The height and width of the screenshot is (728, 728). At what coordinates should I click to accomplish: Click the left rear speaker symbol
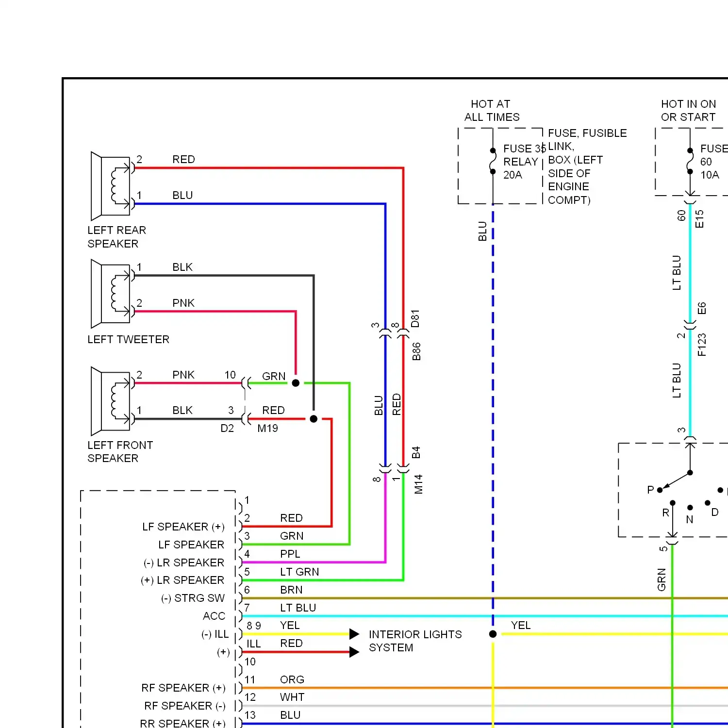111,186
